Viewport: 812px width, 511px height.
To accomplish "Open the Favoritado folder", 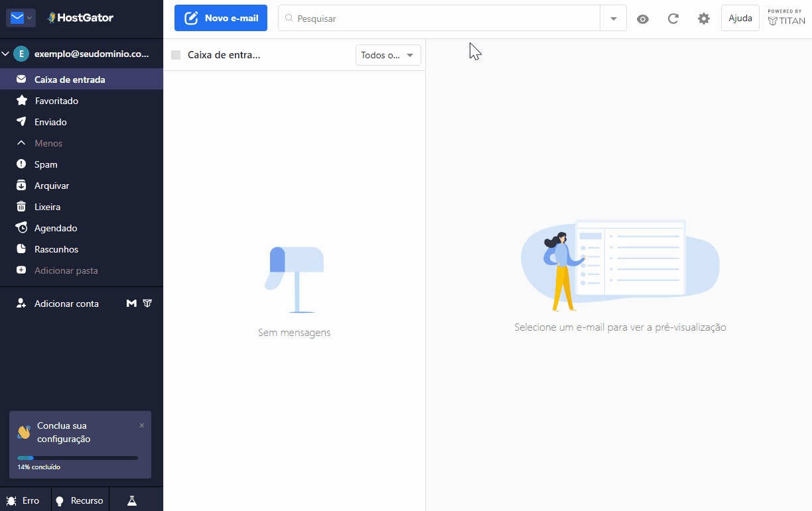I will (x=82, y=101).
